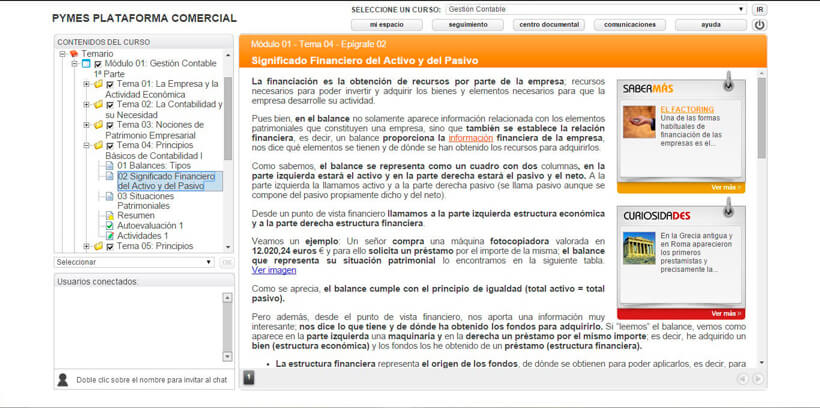Click the previous page arrow icon

click(x=742, y=379)
